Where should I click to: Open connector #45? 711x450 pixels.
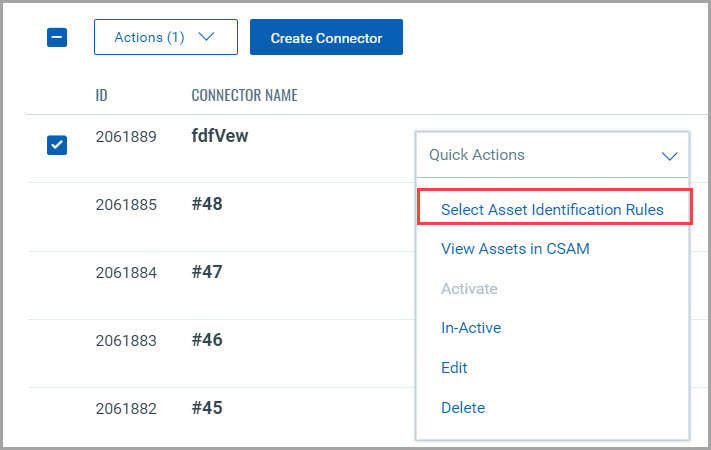[x=206, y=408]
